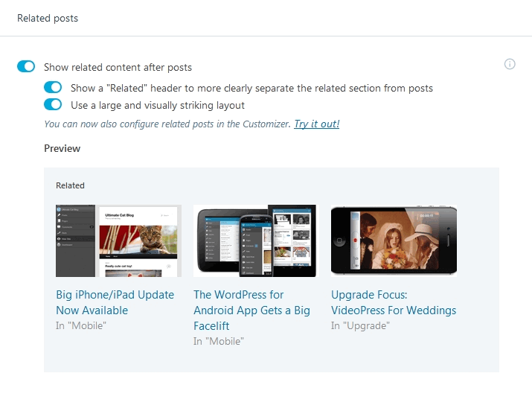
Task: Click In "Mobile" under Android post
Action: point(219,341)
